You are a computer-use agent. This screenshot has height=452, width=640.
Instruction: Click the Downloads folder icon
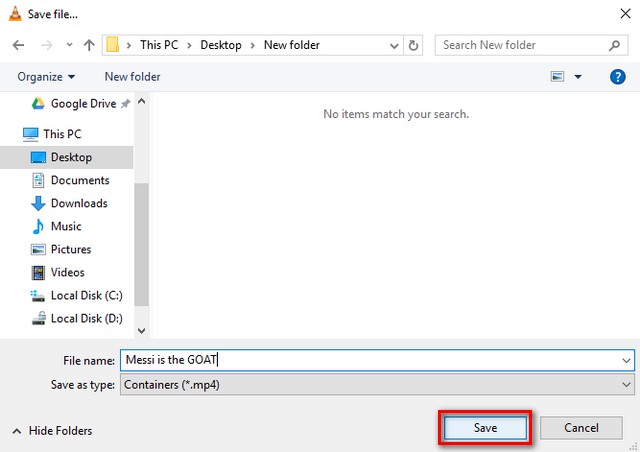tap(39, 203)
